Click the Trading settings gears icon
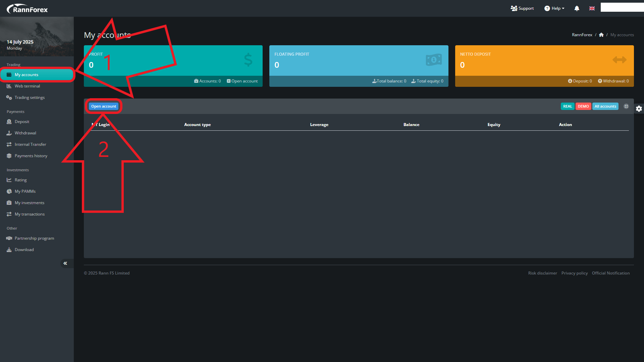 click(9, 98)
